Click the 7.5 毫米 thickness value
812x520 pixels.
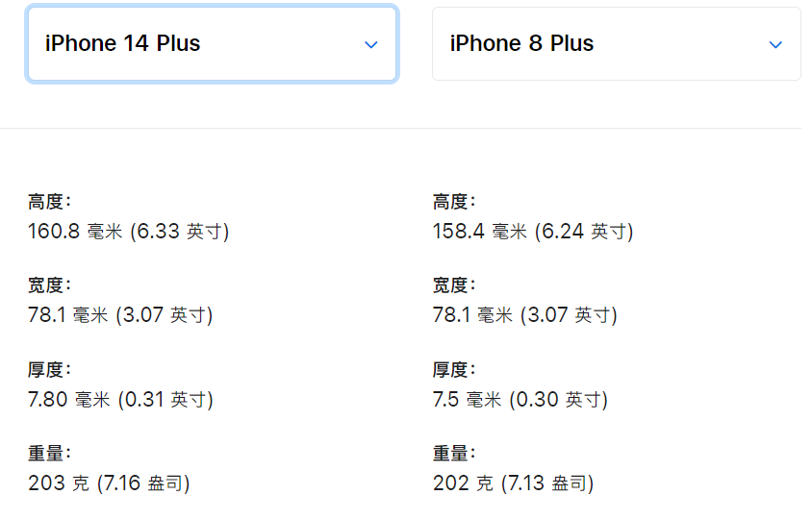(x=520, y=400)
